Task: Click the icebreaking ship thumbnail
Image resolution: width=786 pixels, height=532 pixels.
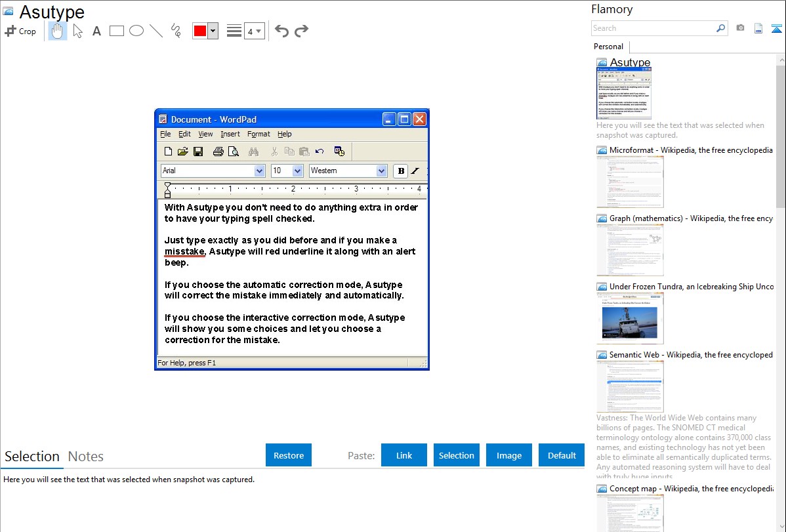Action: (x=630, y=318)
